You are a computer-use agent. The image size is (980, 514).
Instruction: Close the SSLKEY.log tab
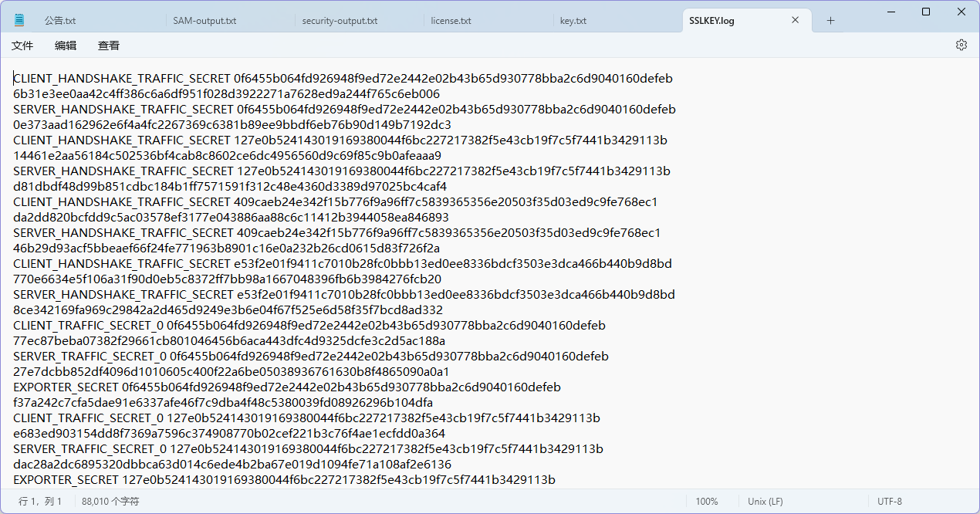coord(795,21)
